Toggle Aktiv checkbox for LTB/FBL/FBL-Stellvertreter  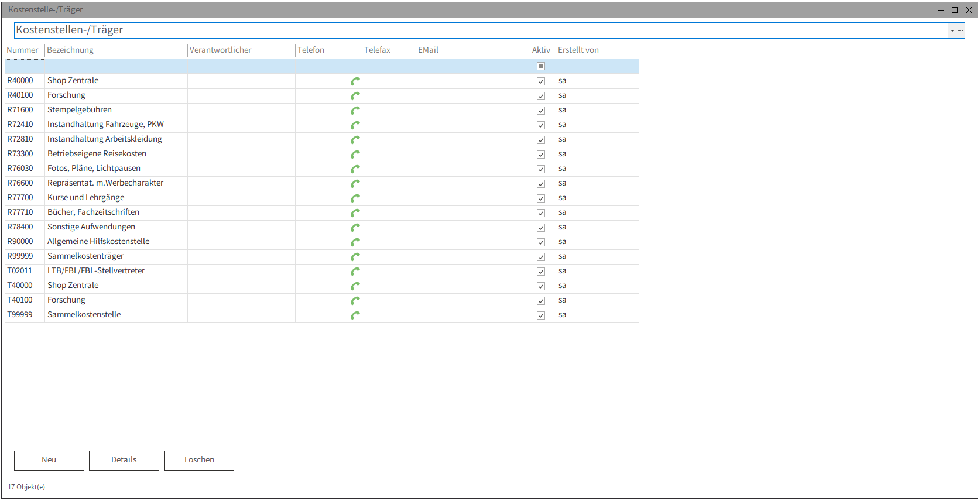point(541,272)
